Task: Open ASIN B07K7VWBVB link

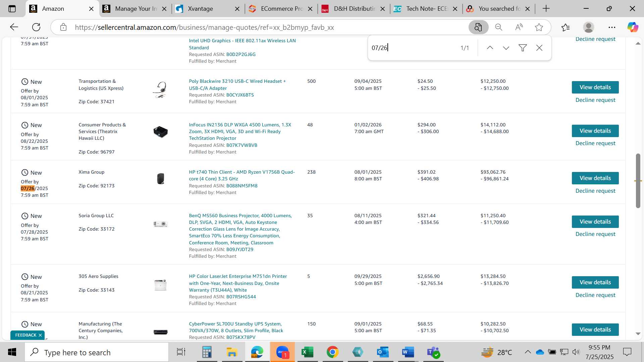Action: 241,145
